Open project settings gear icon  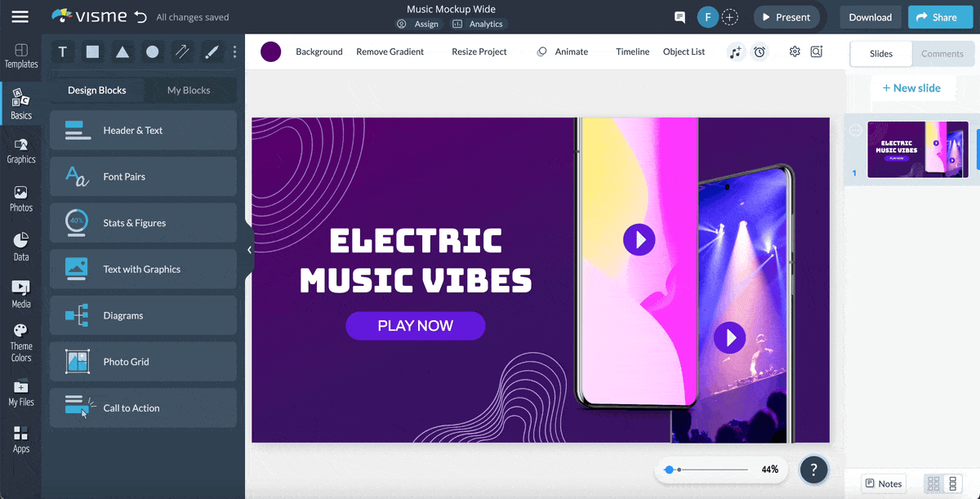pos(795,52)
